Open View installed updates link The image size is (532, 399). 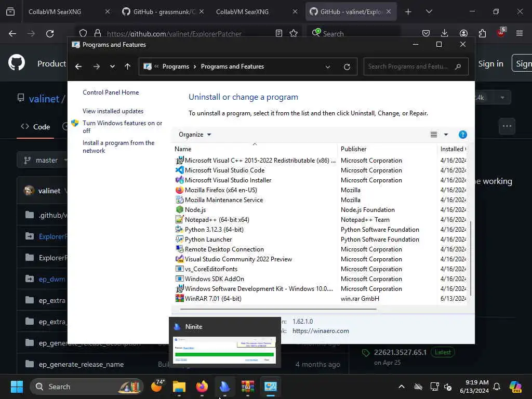(x=113, y=111)
